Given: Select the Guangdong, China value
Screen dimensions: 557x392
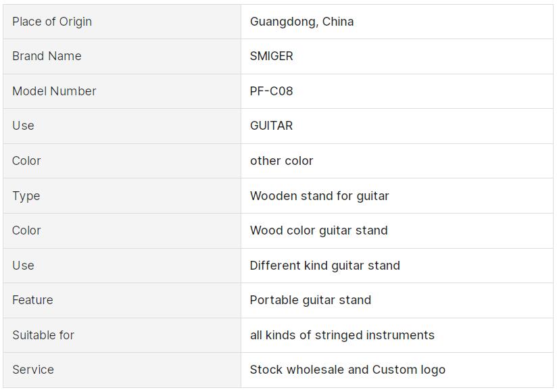Looking at the screenshot, I should [301, 22].
